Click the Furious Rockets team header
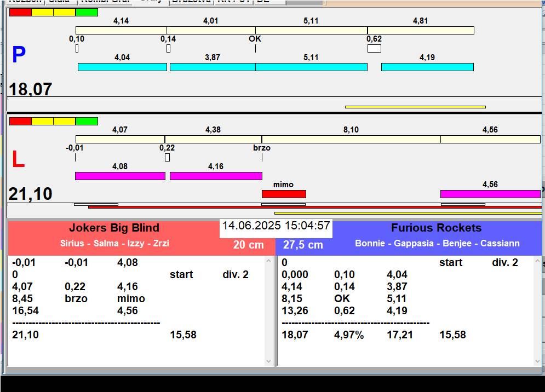The image size is (545, 392). click(x=436, y=228)
